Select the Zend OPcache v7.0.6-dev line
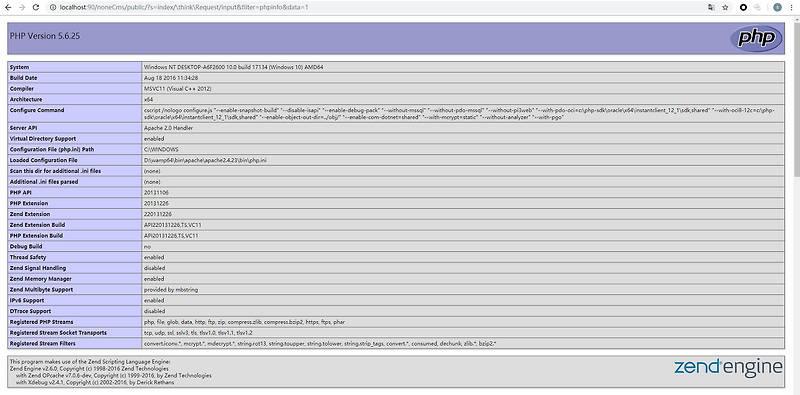This screenshot has width=800, height=395. (x=114, y=376)
